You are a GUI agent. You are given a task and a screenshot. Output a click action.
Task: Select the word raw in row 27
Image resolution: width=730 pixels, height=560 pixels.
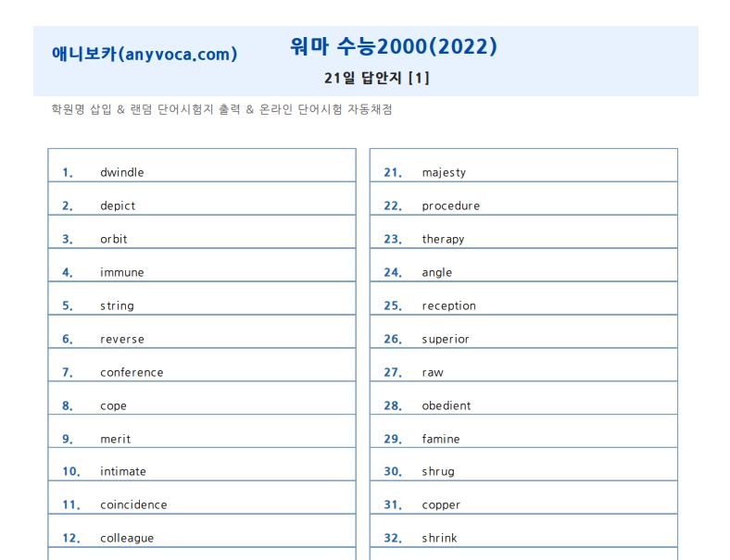433,372
